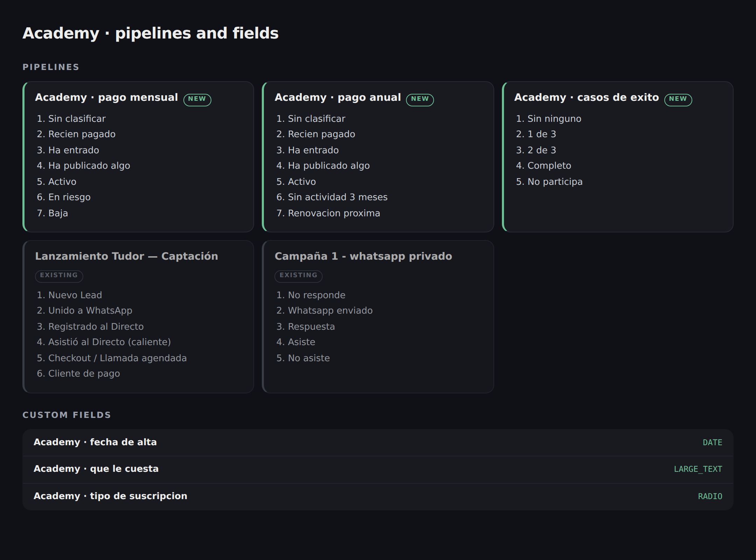
Task: Click the RADIO field type label
Action: [710, 496]
